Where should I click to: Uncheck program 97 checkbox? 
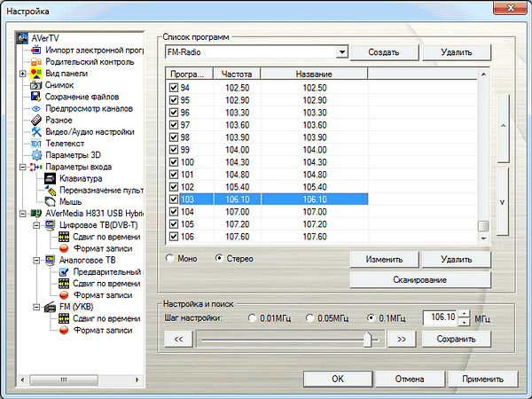tap(174, 125)
